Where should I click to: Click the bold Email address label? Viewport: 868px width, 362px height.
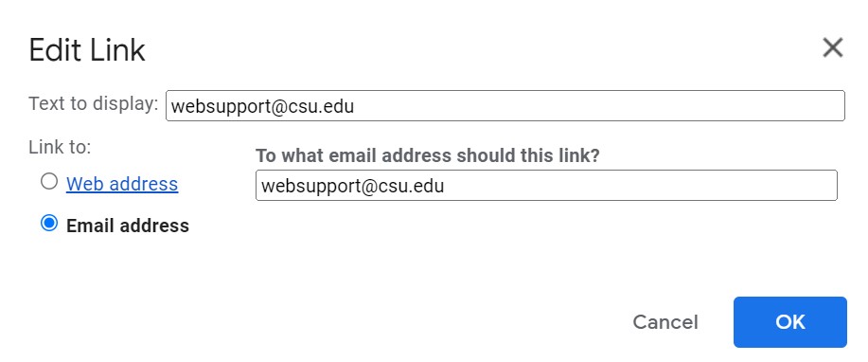pyautogui.click(x=128, y=226)
